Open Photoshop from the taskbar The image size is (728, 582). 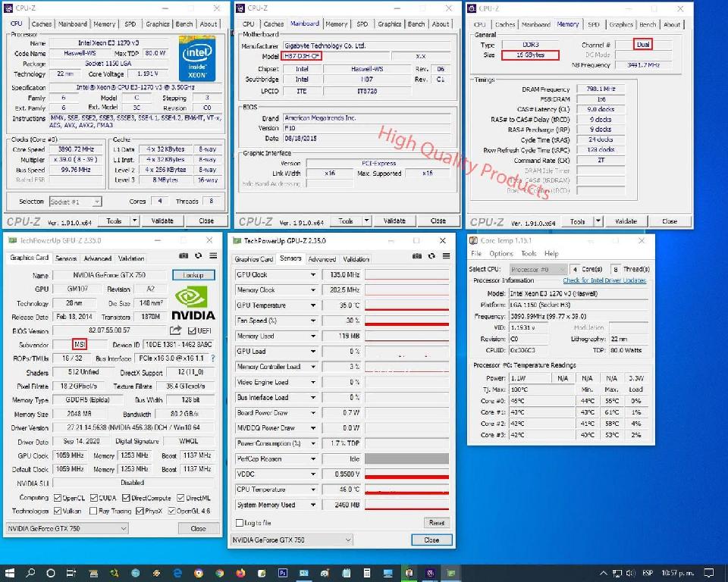tap(282, 573)
